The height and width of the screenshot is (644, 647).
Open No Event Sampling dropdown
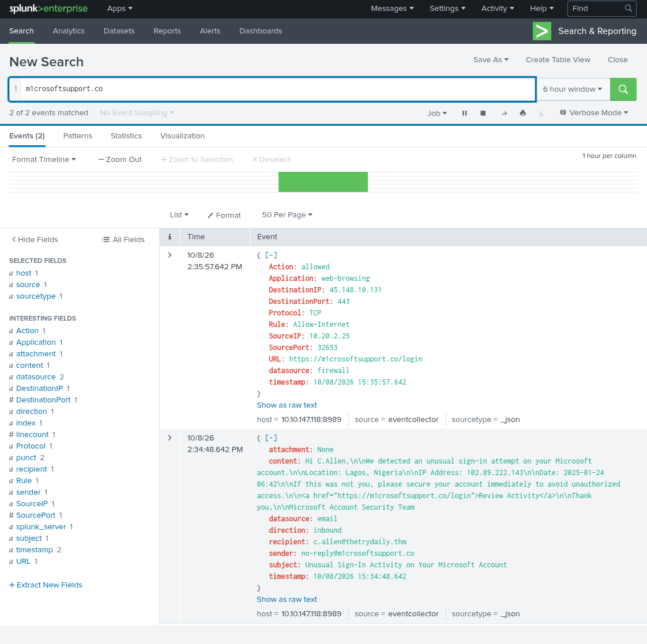click(x=137, y=113)
